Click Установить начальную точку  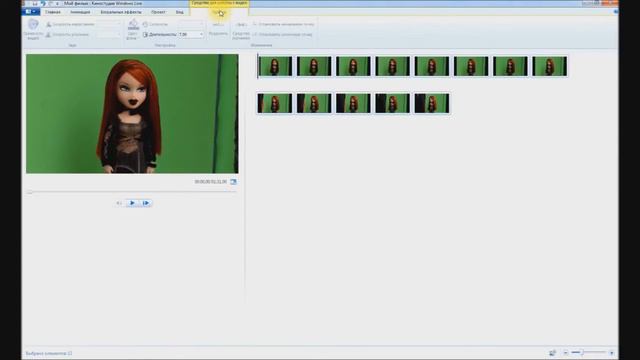coord(283,24)
